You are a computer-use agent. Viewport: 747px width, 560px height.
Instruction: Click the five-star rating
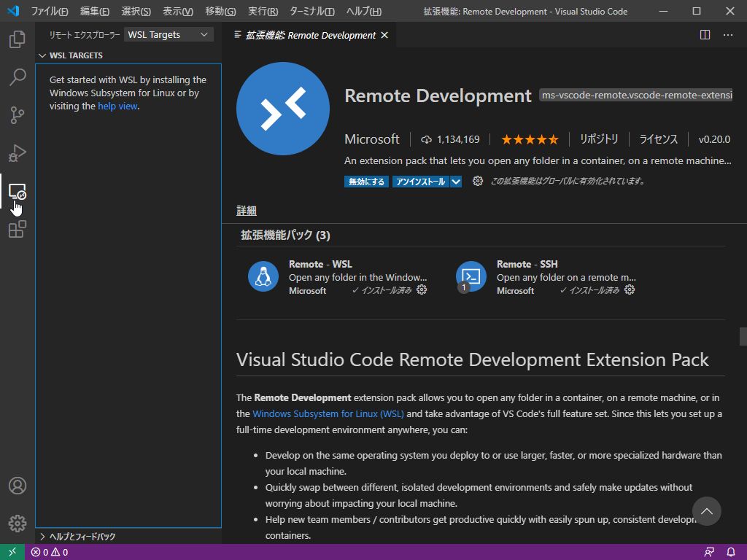(x=530, y=139)
